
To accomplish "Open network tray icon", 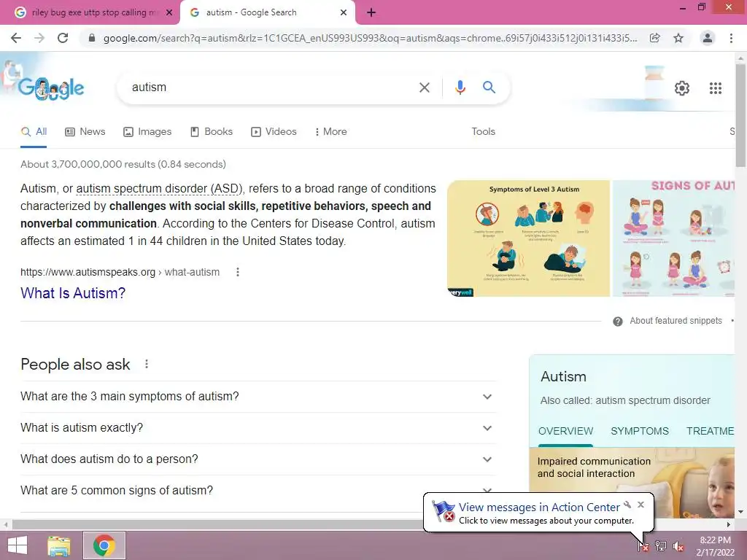I will point(661,546).
